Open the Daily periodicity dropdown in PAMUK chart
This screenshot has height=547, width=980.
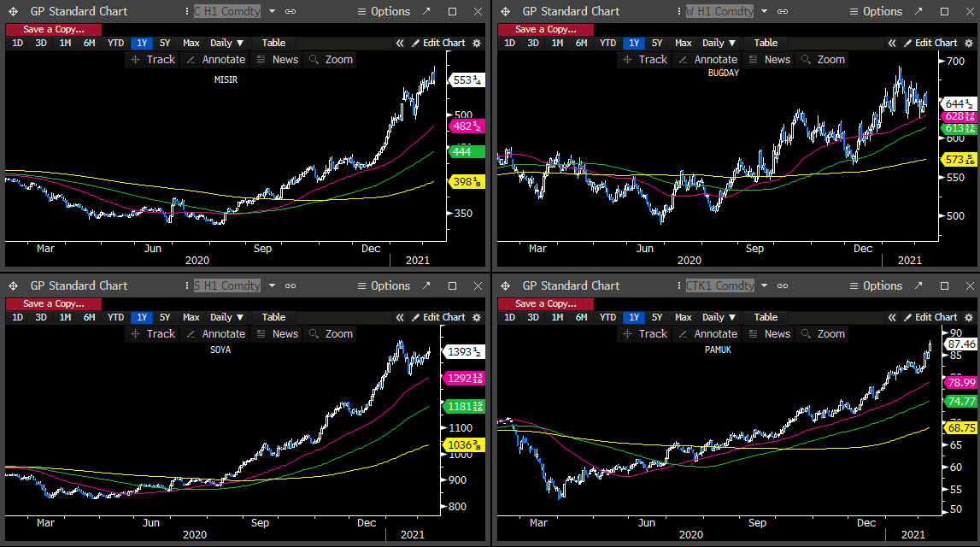click(719, 318)
